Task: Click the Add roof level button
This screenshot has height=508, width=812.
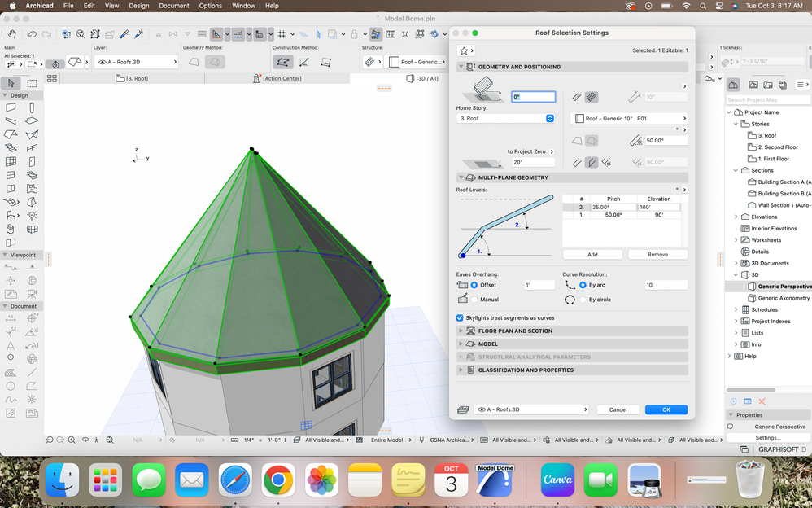Action: coord(592,255)
